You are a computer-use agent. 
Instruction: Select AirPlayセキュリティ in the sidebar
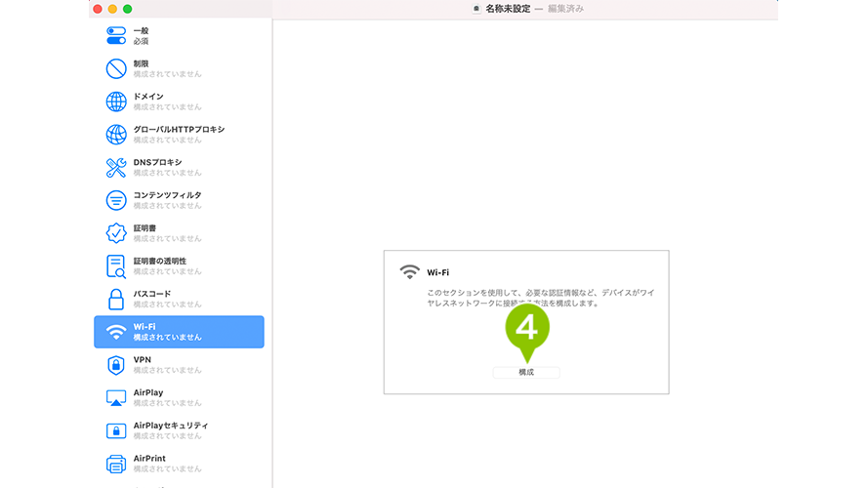179,430
